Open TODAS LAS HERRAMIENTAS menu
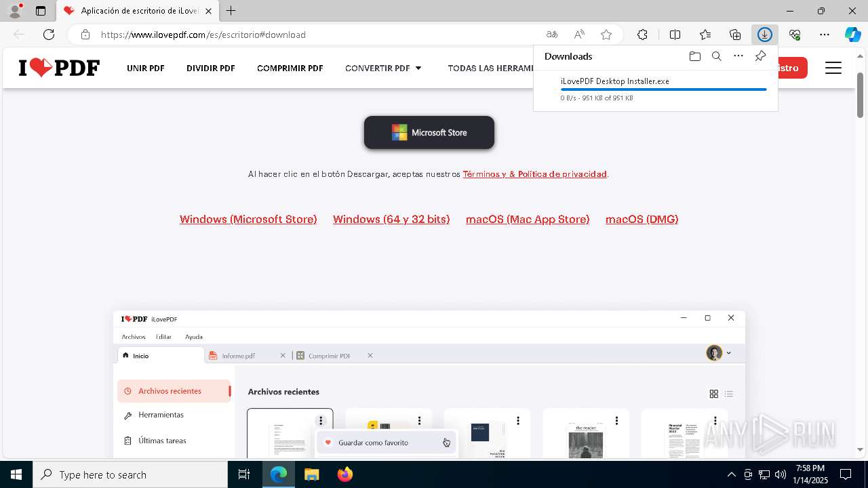 coord(490,68)
